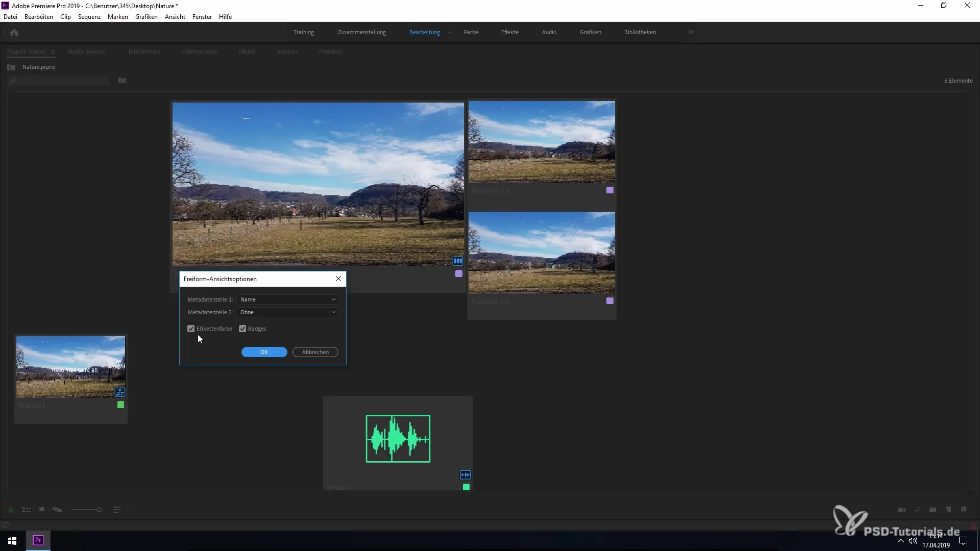Switch to Grafiken workspace tab
This screenshot has width=980, height=551.
pyautogui.click(x=591, y=32)
